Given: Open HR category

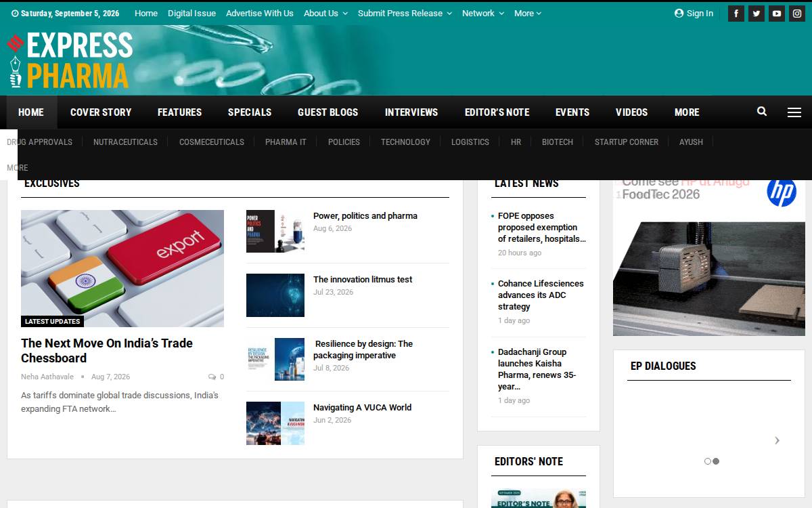Looking at the screenshot, I should click(x=516, y=142).
